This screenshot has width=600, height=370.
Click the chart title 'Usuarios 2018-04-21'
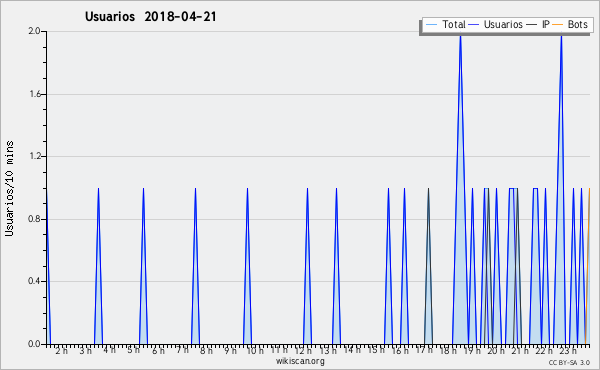[151, 17]
